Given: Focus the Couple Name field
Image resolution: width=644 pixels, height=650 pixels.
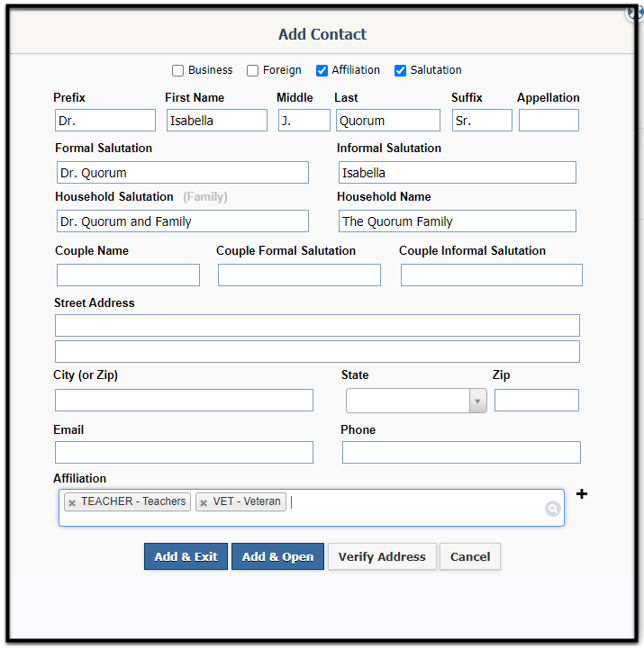Looking at the screenshot, I should click(128, 275).
